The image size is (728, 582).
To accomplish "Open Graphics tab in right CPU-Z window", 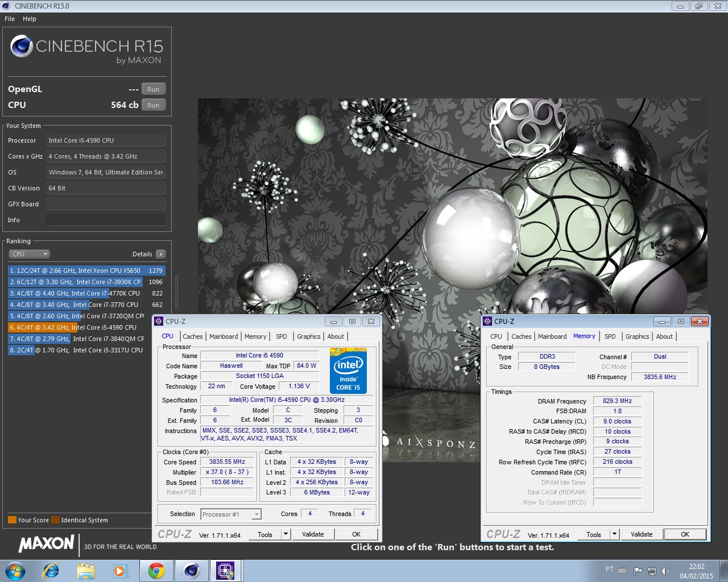I will pos(638,336).
